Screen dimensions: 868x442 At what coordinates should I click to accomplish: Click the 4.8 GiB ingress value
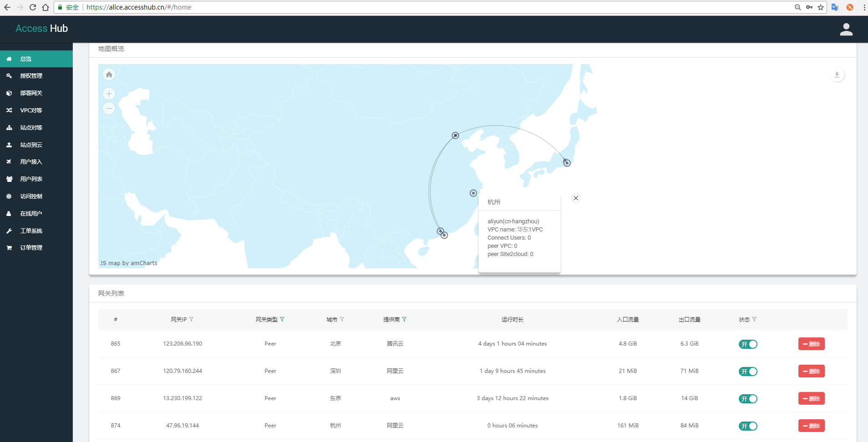coord(628,344)
